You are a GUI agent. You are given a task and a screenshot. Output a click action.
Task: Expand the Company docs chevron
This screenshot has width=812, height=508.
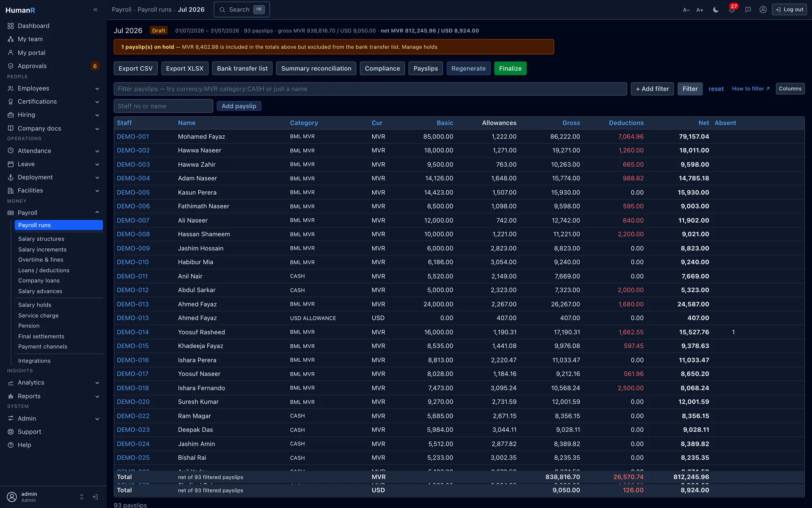[97, 129]
